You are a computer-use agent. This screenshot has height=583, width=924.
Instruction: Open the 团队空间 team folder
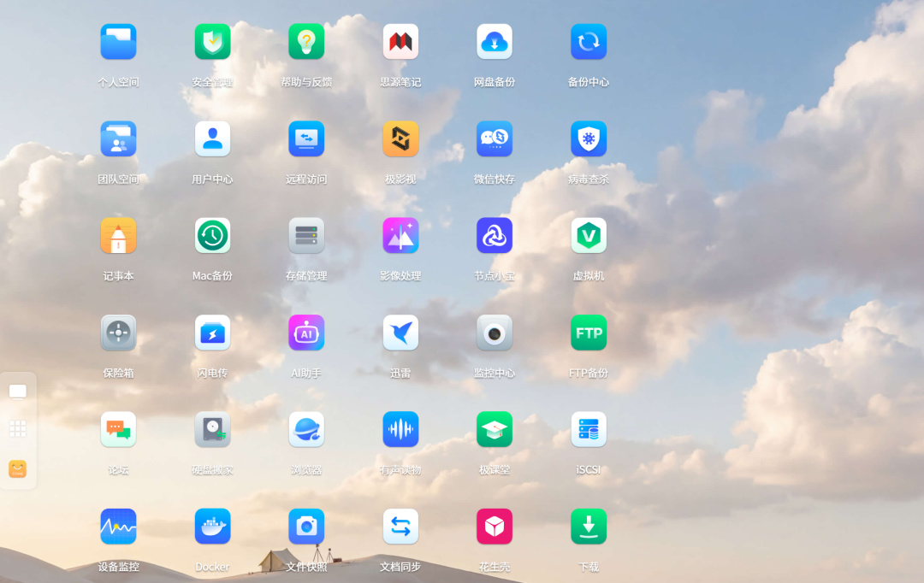118,139
